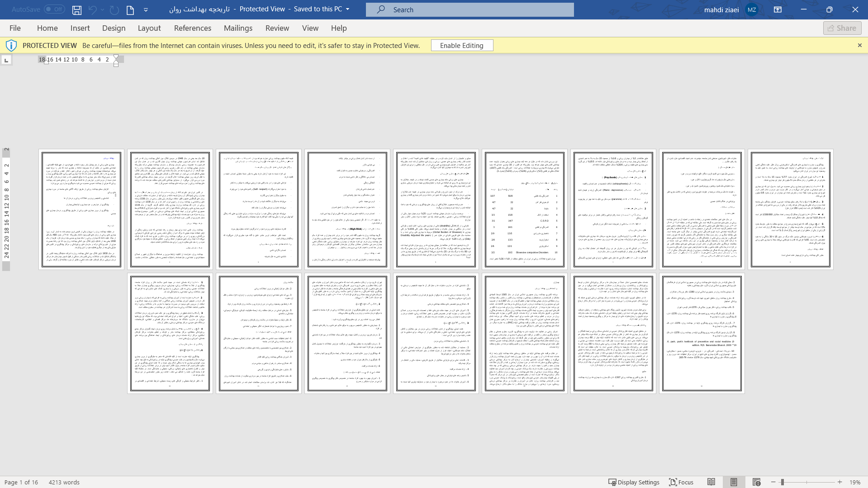Open the File tab

click(x=15, y=28)
